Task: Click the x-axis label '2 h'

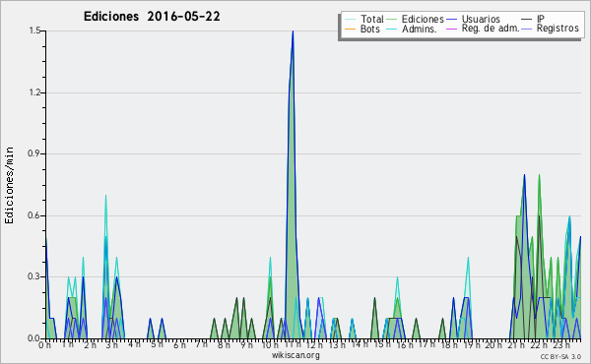Action: click(90, 345)
